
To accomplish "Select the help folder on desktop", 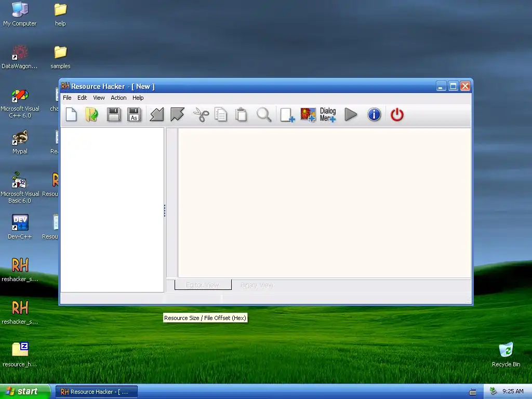I will click(60, 14).
